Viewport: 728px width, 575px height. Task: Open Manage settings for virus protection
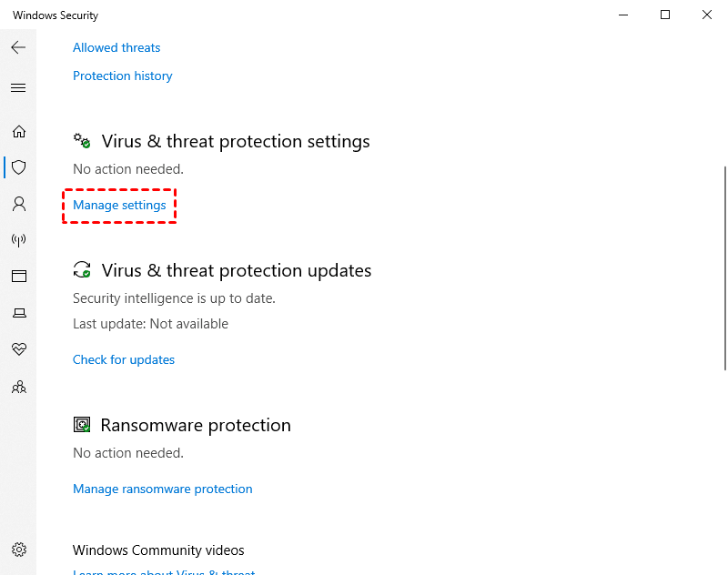[119, 205]
